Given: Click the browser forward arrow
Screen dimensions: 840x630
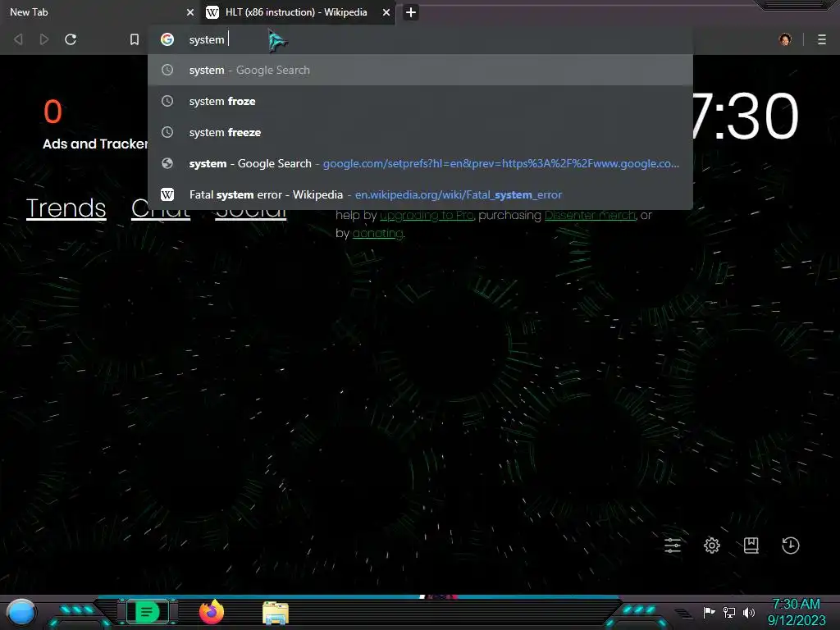Looking at the screenshot, I should [x=44, y=39].
